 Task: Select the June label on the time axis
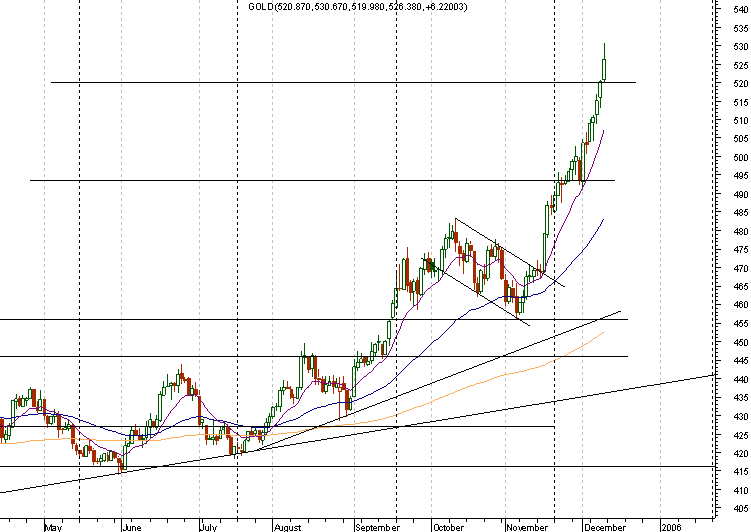pyautogui.click(x=132, y=527)
